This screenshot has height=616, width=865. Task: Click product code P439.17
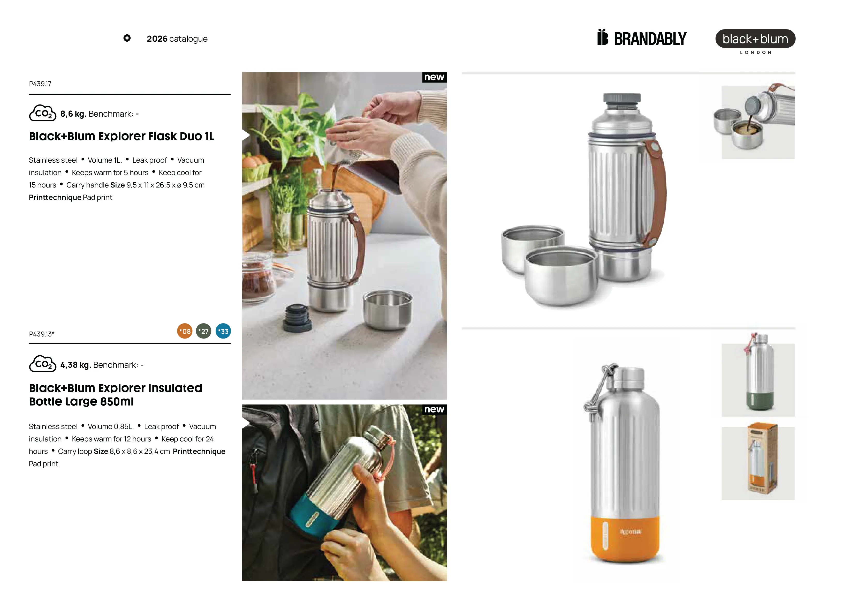[x=40, y=84]
